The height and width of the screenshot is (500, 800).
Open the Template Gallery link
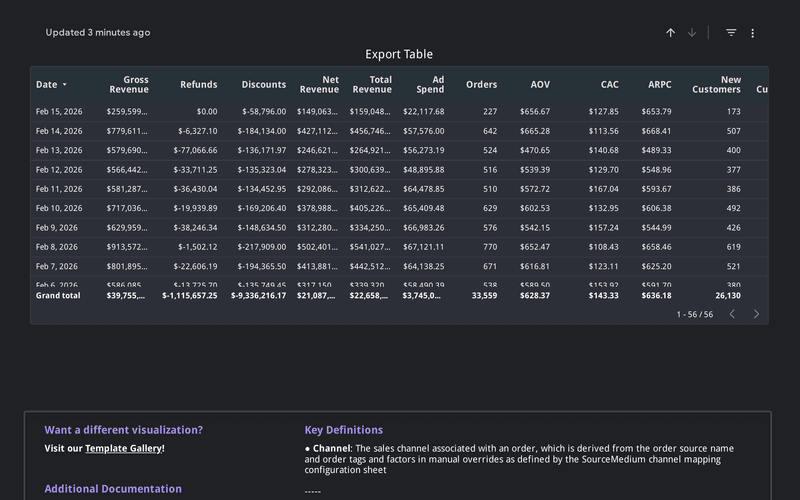click(123, 449)
